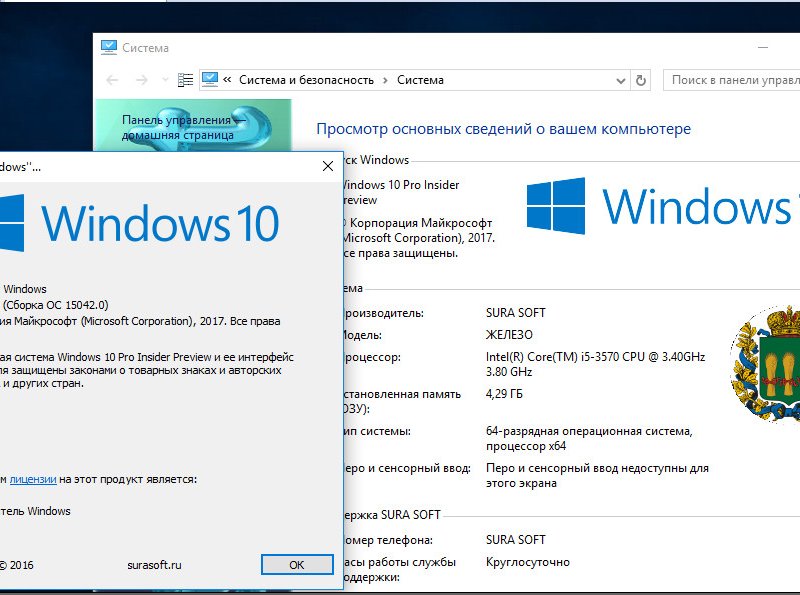Viewport: 800px width, 595px height.
Task: Click the computer icon inside the address bar
Action: tap(210, 80)
